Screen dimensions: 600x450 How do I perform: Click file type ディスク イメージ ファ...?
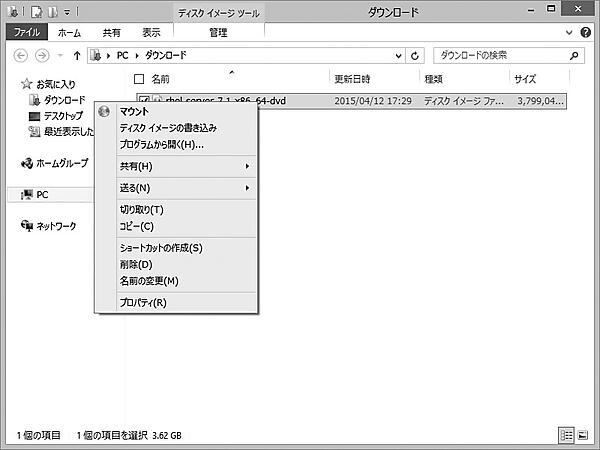[464, 101]
